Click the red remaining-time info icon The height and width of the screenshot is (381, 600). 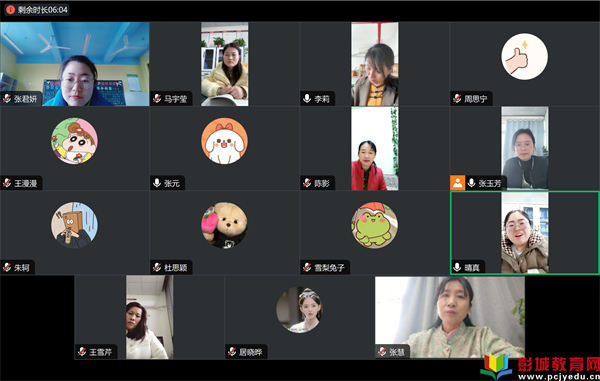coord(10,10)
